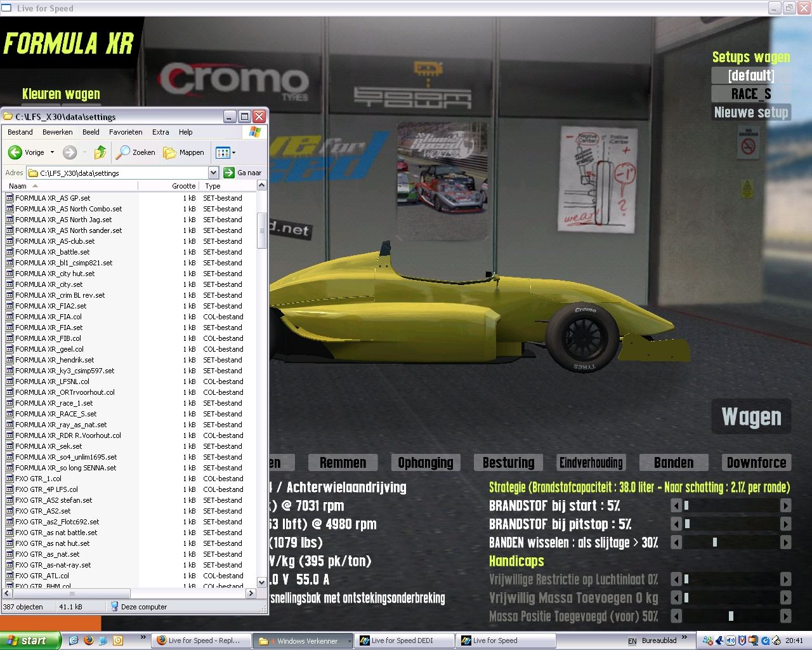
Task: Expand the Vorige back history dropdown
Action: (52, 152)
